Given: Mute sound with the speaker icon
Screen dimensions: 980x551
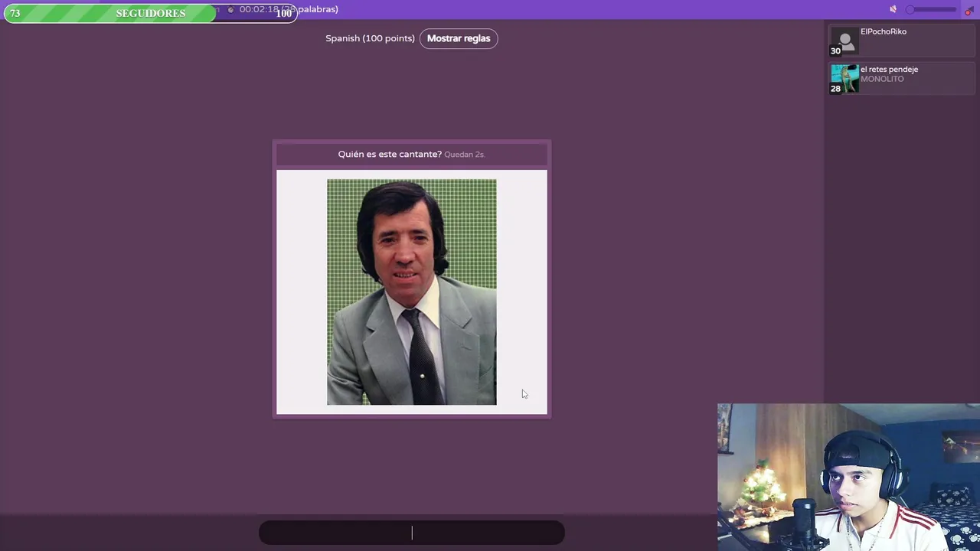Looking at the screenshot, I should coord(893,9).
